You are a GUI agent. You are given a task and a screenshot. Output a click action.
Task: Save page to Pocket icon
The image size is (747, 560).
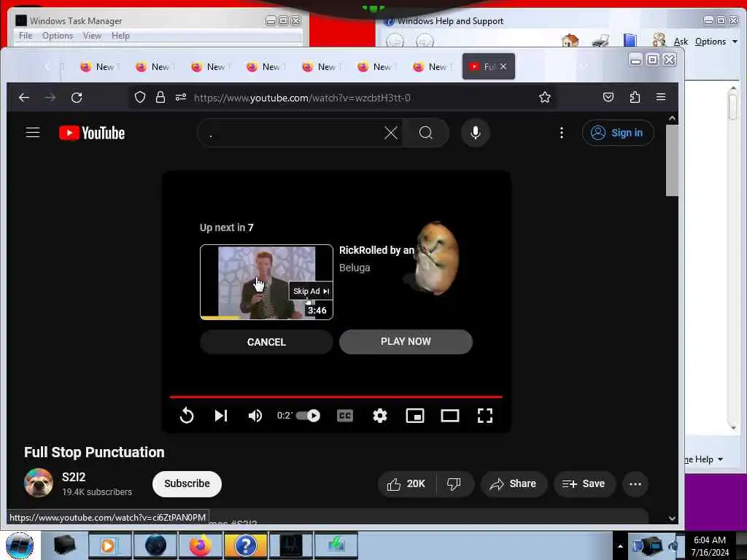[x=608, y=98]
